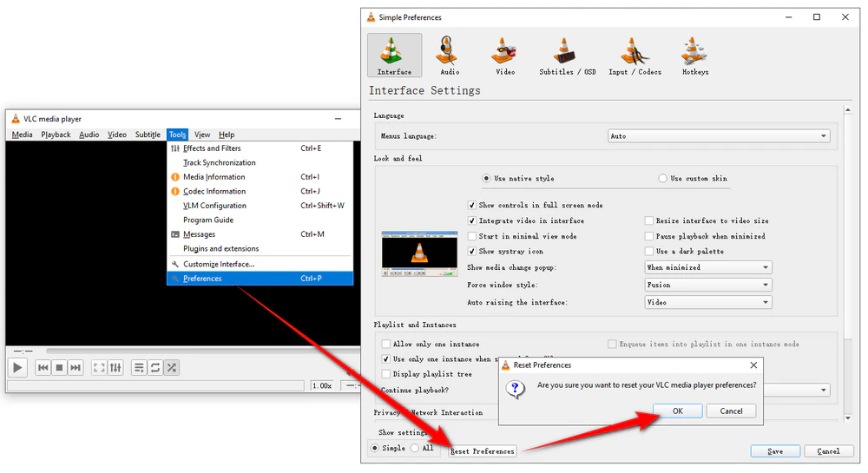Click the VLC seek bar slider

click(202, 350)
